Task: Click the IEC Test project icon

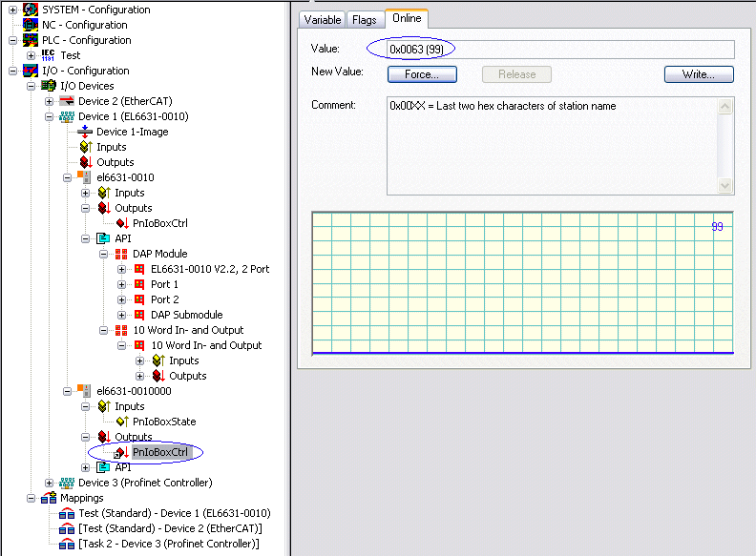Action: [x=49, y=55]
